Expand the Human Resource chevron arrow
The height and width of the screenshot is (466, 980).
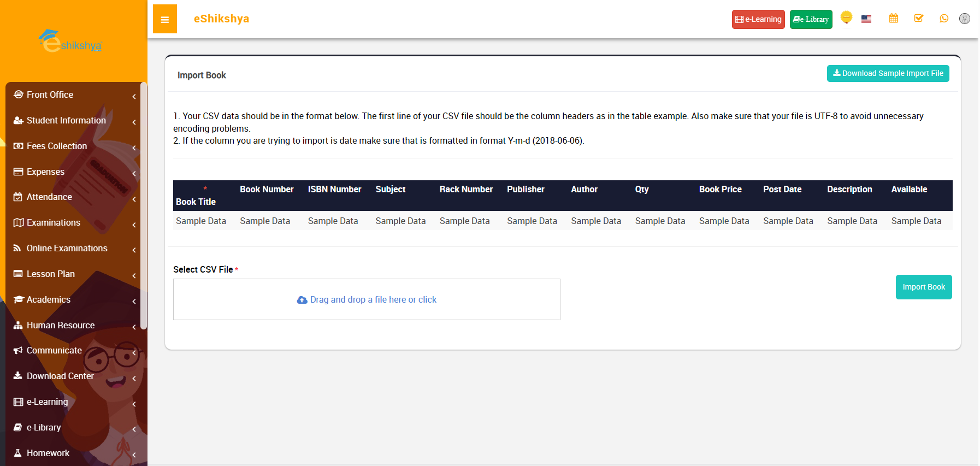tap(134, 327)
